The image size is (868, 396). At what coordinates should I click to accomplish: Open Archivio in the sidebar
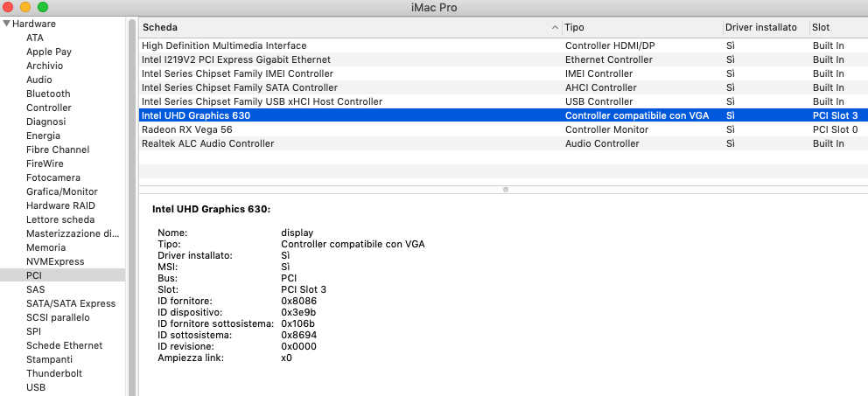tap(45, 66)
